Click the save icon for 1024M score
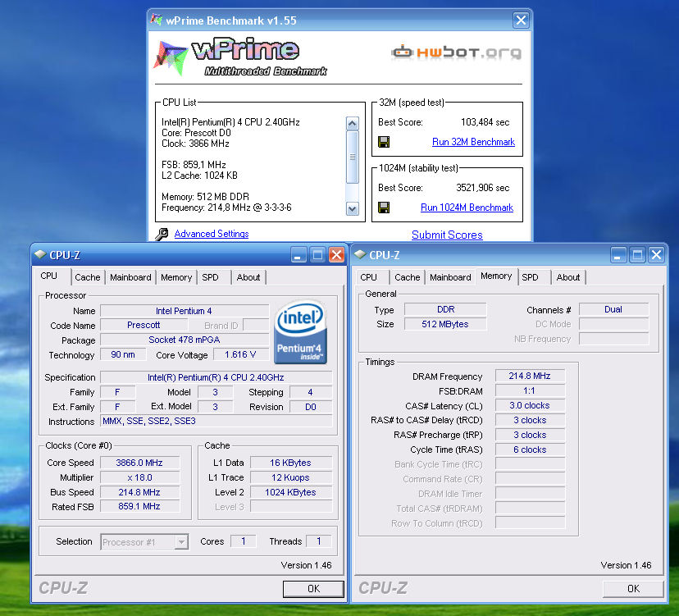Screen dimensions: 679x616 pyautogui.click(x=384, y=208)
